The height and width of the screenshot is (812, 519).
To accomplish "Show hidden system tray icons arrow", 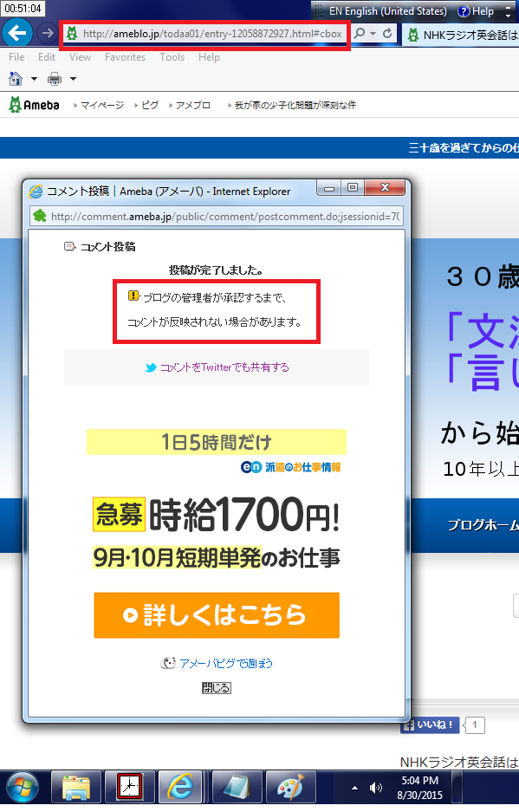I will point(354,788).
